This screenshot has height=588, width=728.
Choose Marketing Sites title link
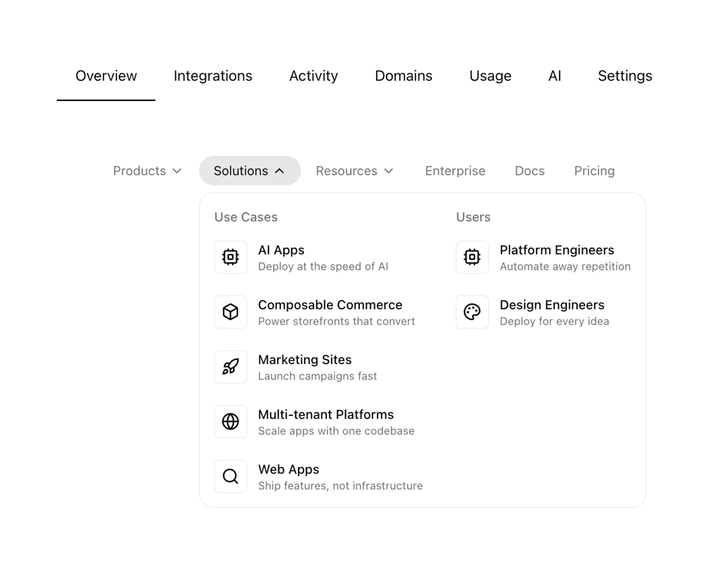[x=305, y=359]
